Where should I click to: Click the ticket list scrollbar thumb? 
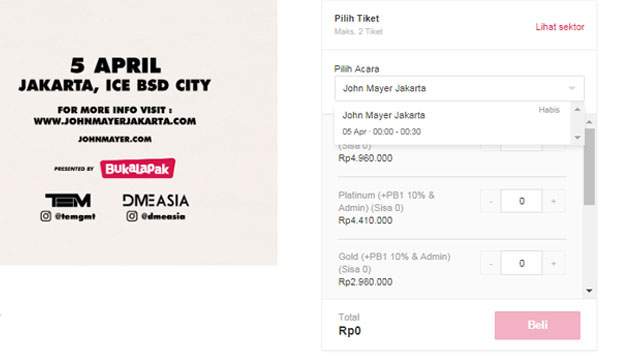coord(589,167)
